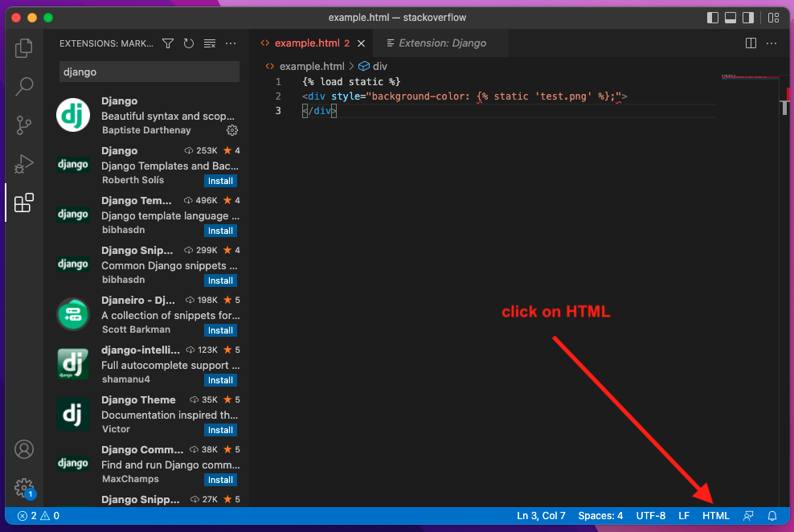Install Django Commands by MaxChamps

220,480
